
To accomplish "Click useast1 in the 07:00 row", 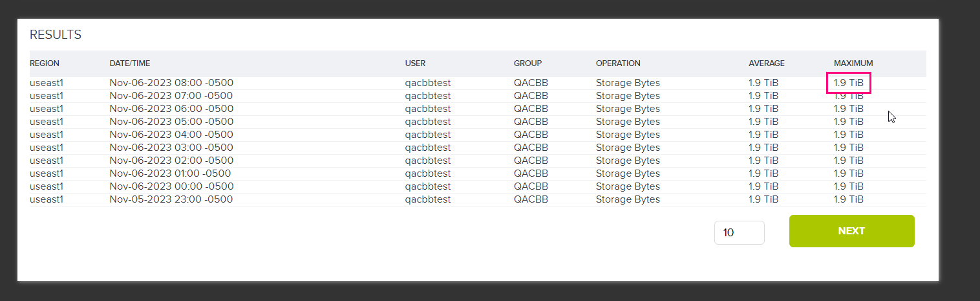I will [47, 96].
